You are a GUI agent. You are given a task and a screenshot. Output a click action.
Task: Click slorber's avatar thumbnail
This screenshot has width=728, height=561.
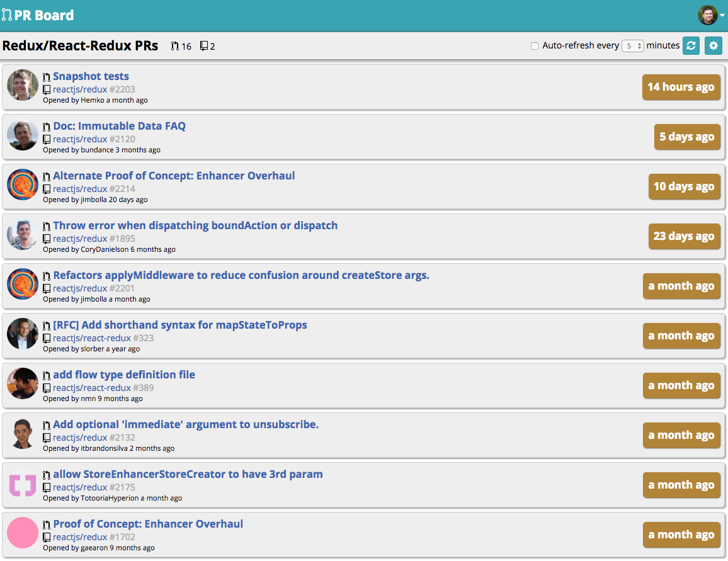(x=22, y=333)
